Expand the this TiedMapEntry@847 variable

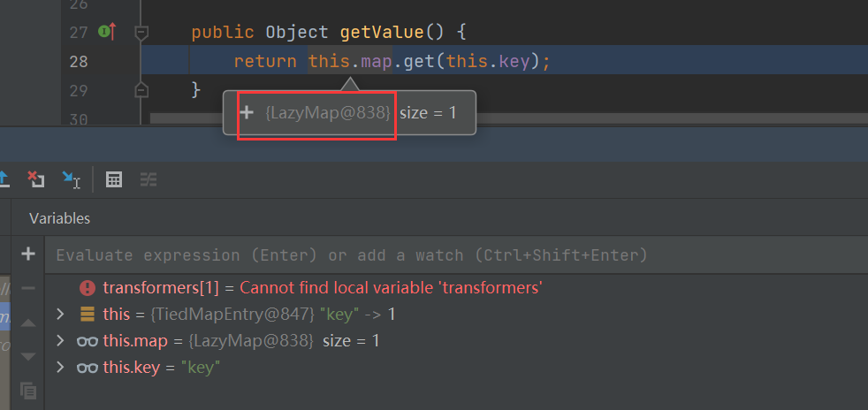[x=60, y=315]
